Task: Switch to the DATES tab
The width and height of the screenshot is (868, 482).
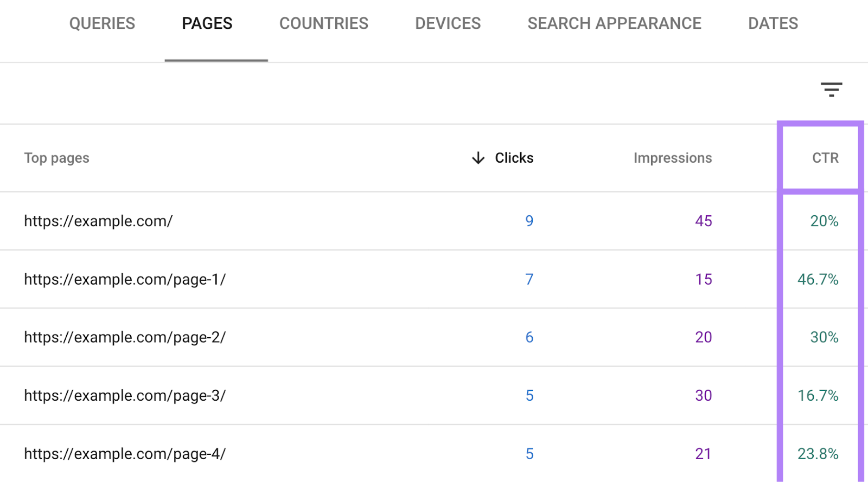Action: tap(773, 23)
